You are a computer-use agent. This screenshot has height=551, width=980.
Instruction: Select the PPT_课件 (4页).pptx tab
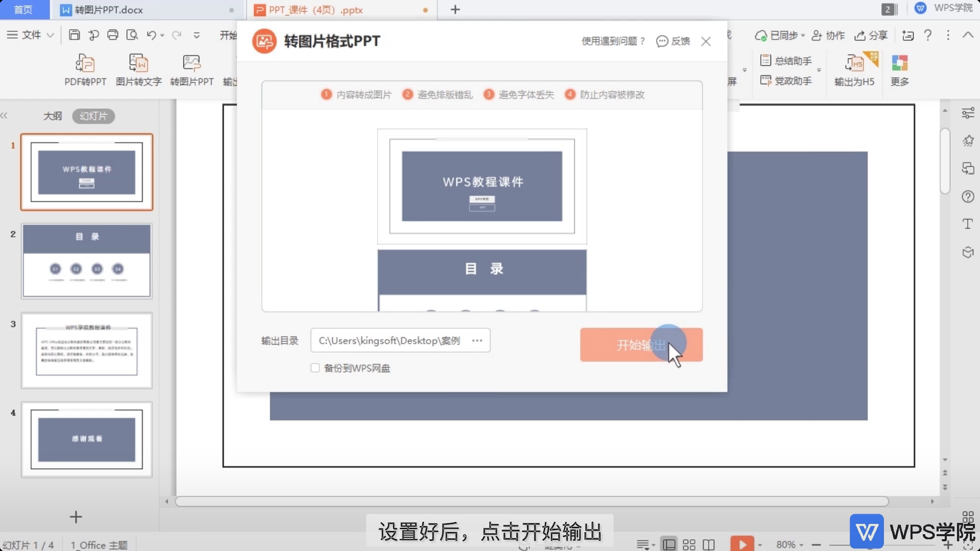point(341,10)
